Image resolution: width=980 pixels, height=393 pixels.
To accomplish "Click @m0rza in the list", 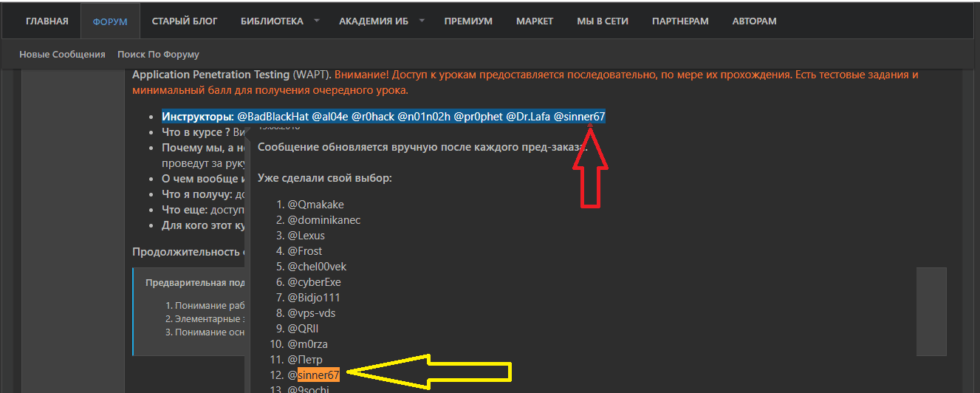I will click(307, 344).
